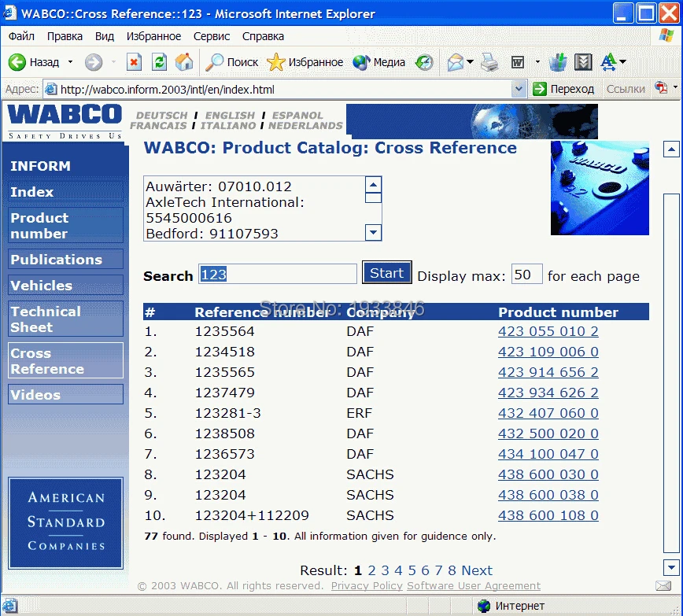Click the book with checkmark toolbar icon

583,62
